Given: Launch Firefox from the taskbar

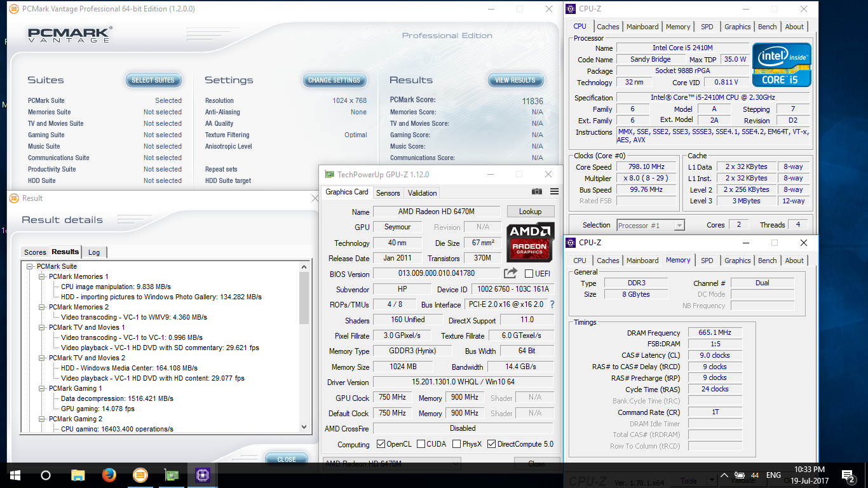Looking at the screenshot, I should coord(109,475).
